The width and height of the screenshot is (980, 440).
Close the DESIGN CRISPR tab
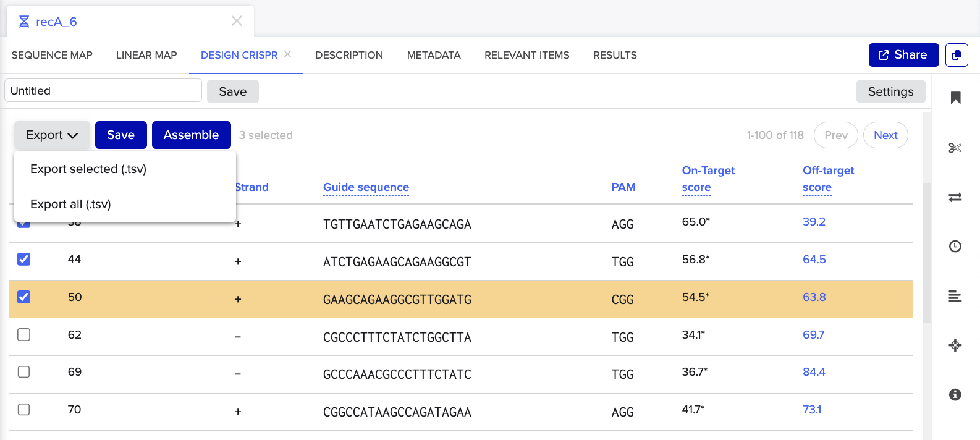coord(287,54)
